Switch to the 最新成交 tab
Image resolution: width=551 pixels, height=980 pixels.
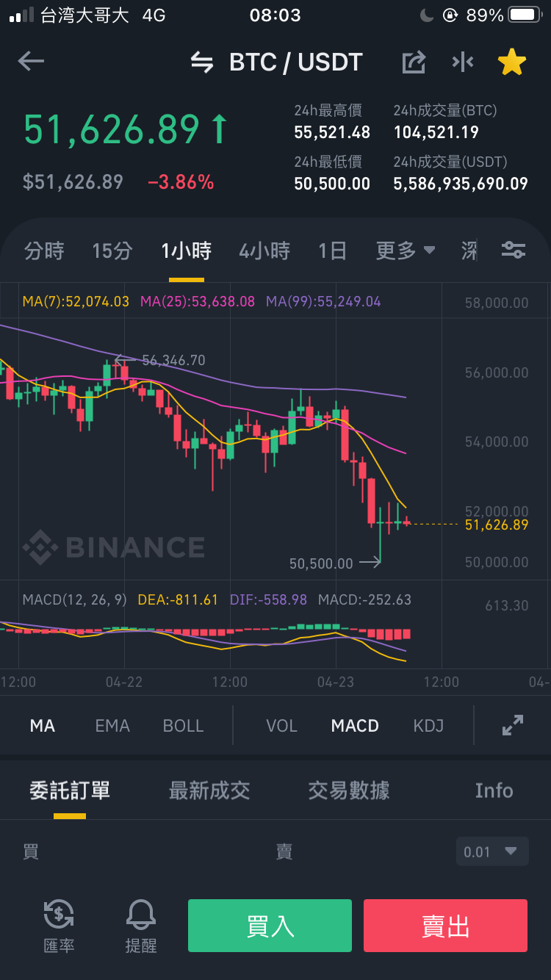click(209, 790)
